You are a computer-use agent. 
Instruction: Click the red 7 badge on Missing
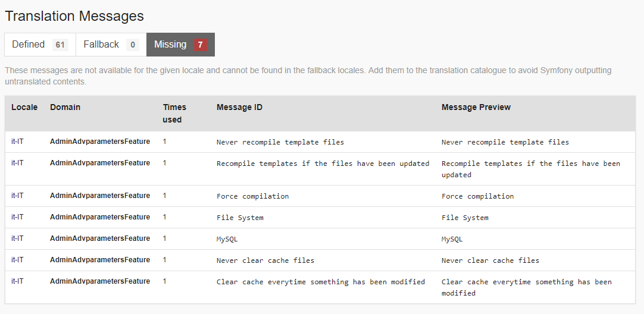[x=201, y=45]
